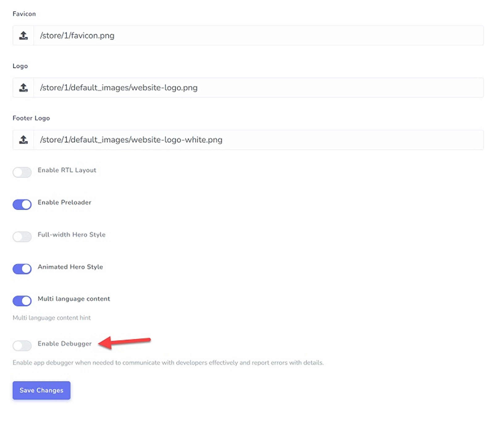The height and width of the screenshot is (421, 504).
Task: Focus the favicon.png path field
Action: coord(258,36)
